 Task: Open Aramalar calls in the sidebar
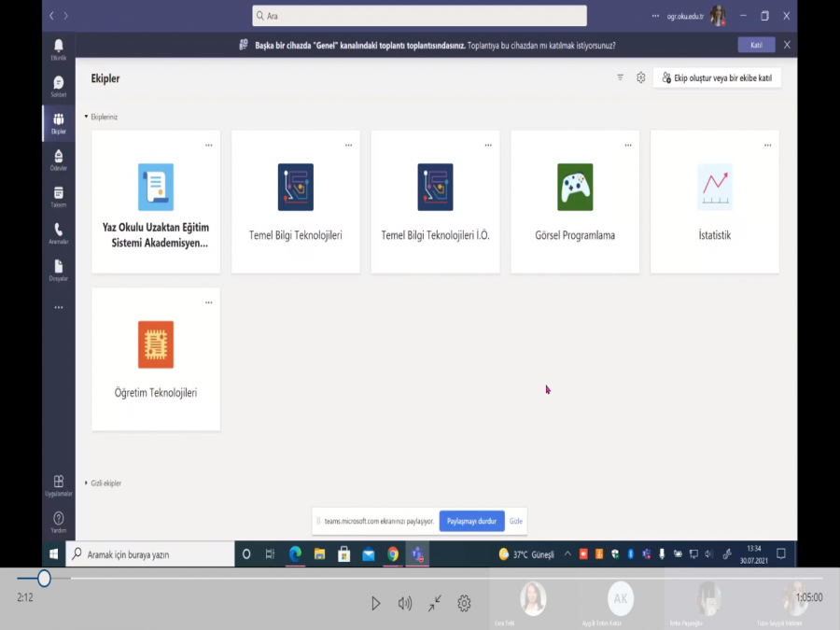(59, 233)
